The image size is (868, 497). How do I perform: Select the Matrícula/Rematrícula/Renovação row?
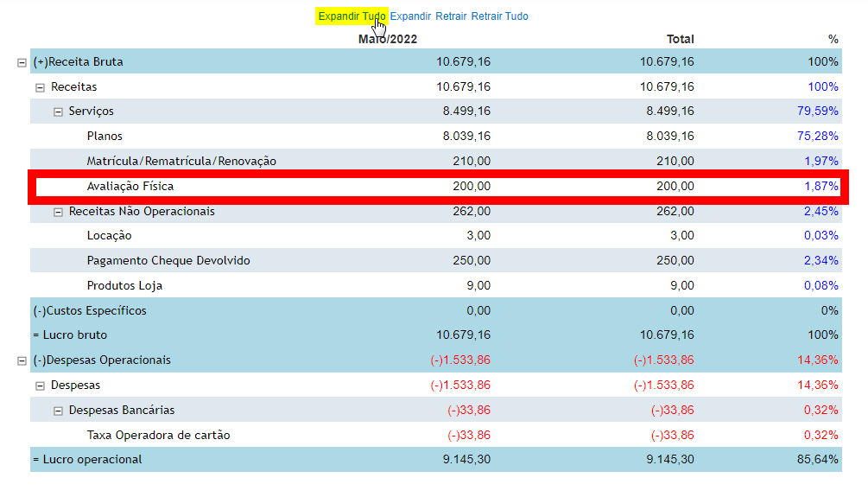tap(181, 162)
